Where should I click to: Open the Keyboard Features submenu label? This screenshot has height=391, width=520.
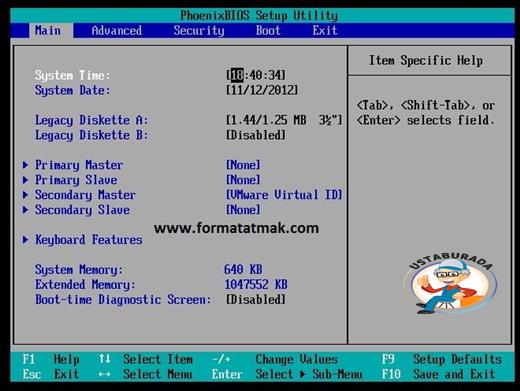pos(89,240)
